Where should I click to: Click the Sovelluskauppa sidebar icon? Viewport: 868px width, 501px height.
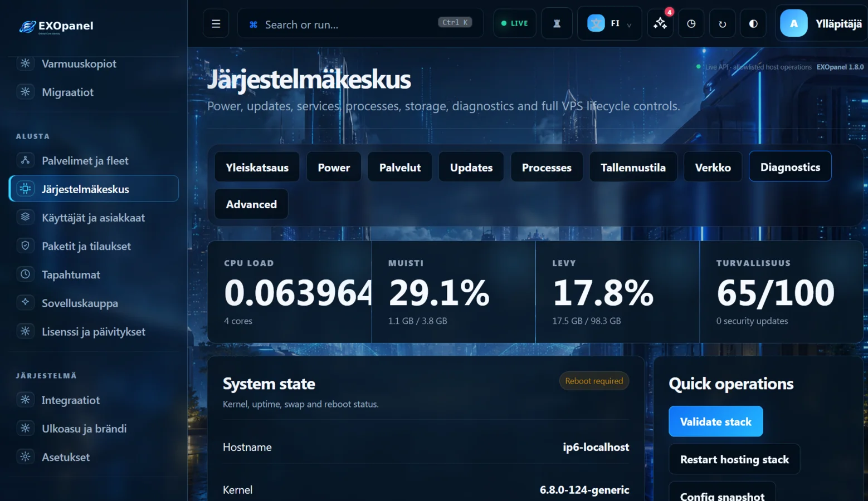click(x=25, y=302)
